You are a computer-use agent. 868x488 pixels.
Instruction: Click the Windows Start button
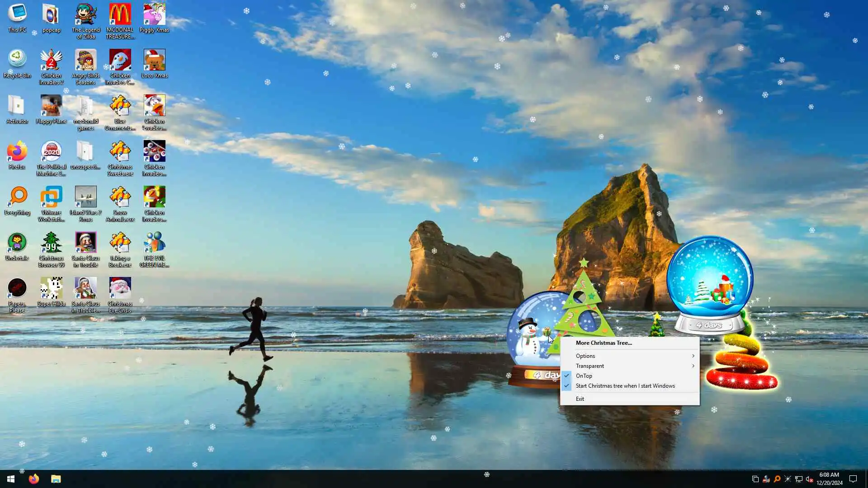(11, 479)
